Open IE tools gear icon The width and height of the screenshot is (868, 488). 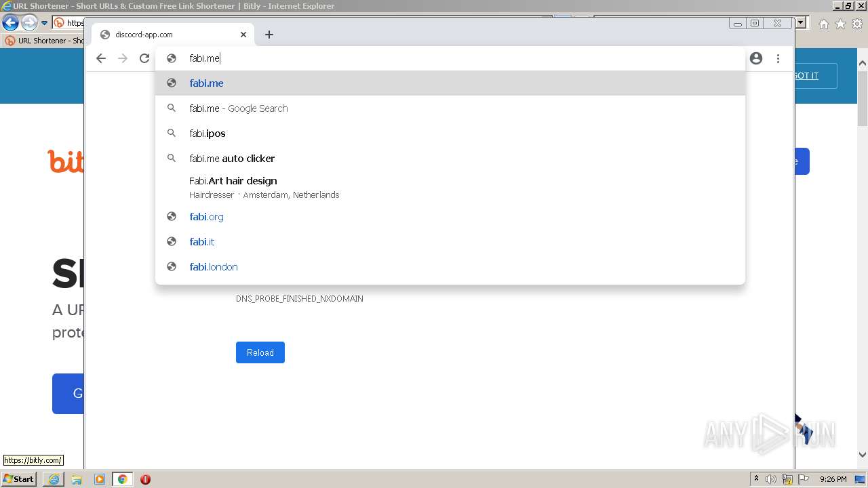857,24
